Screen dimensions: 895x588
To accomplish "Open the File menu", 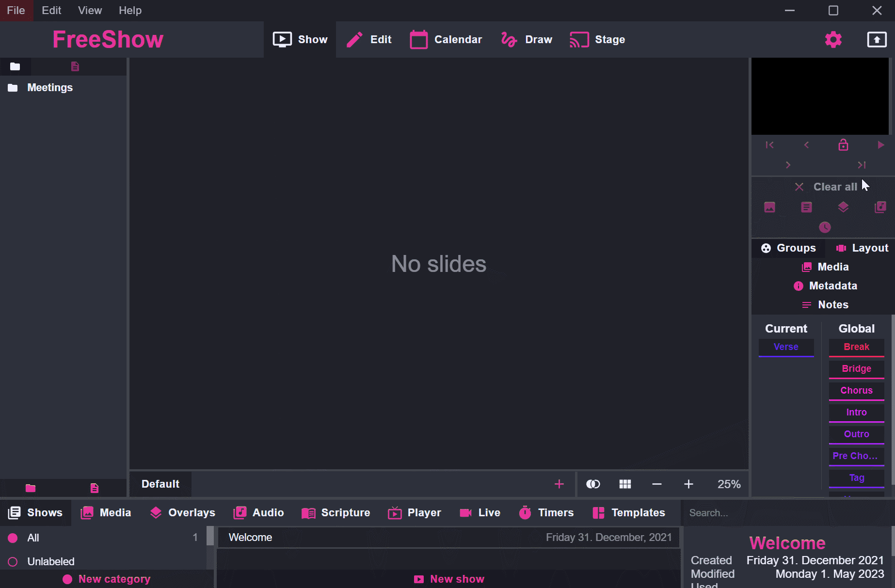I will pyautogui.click(x=16, y=10).
